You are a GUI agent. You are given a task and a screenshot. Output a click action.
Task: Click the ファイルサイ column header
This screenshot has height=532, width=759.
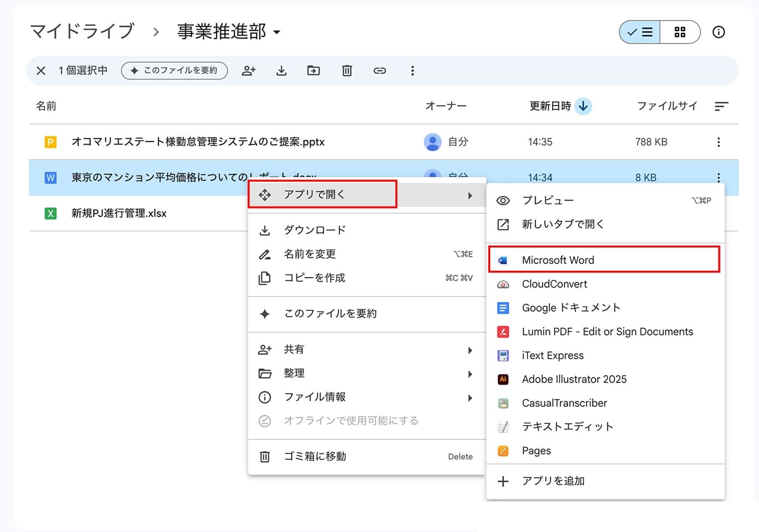pos(667,106)
